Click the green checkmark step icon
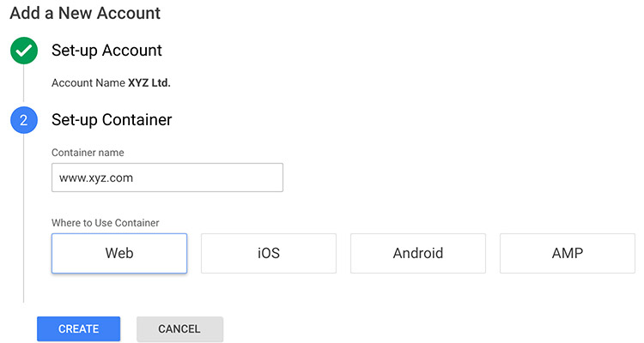 (x=23, y=51)
